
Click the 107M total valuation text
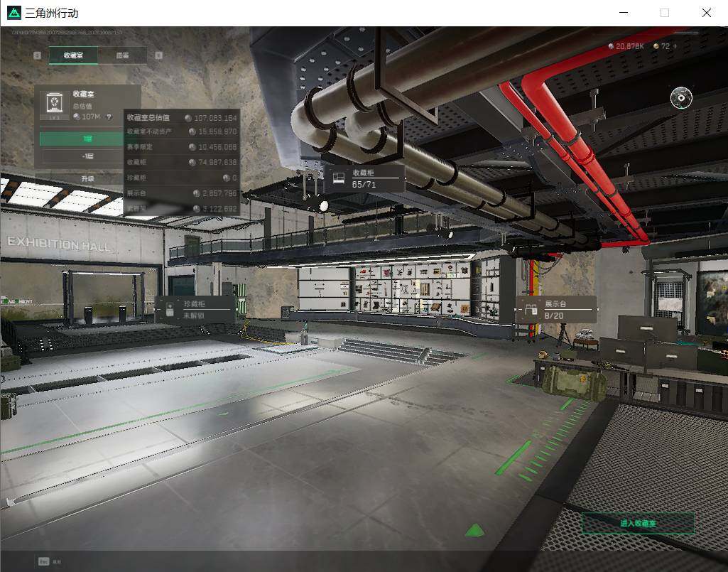click(x=91, y=117)
